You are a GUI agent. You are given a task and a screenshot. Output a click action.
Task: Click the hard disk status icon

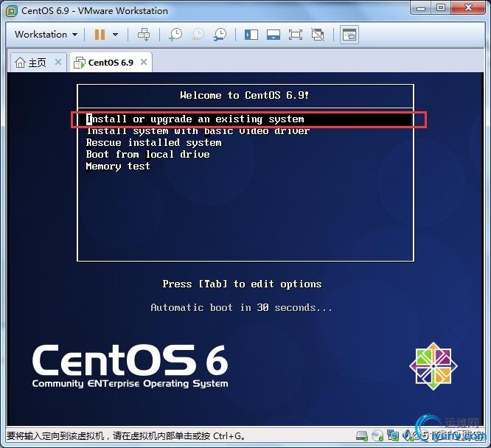pyautogui.click(x=362, y=435)
